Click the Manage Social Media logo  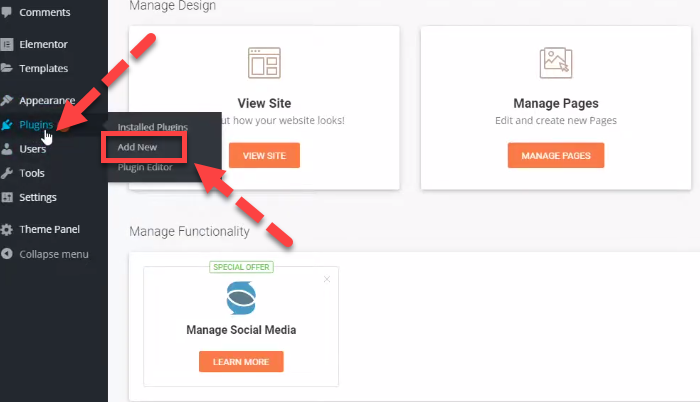pos(241,298)
